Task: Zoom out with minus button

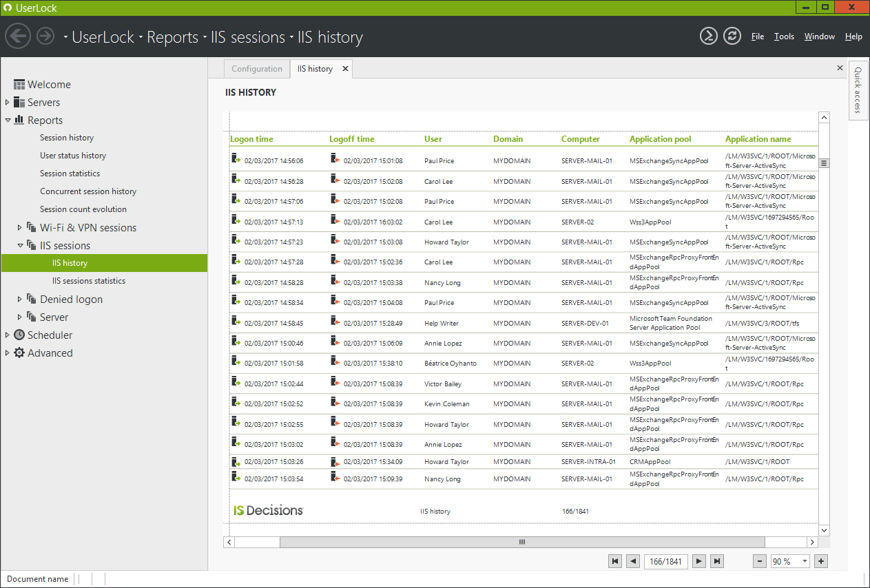Action: coord(760,561)
